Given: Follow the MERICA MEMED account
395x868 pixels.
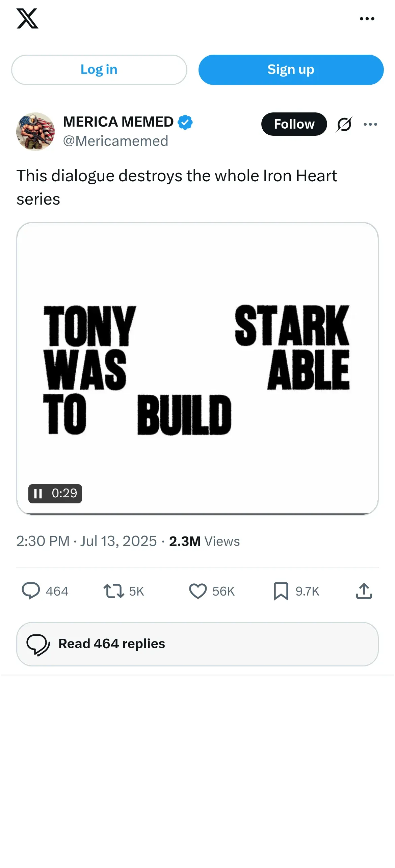Looking at the screenshot, I should pos(294,124).
